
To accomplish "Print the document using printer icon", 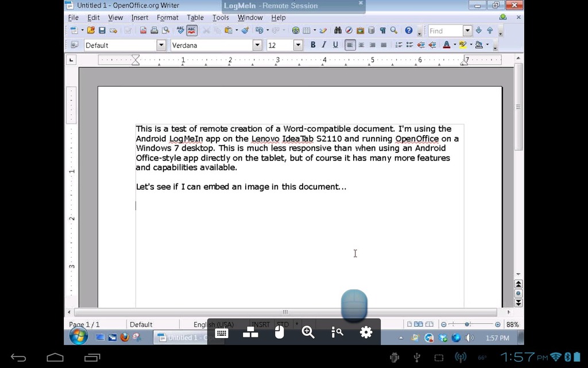I will (154, 30).
